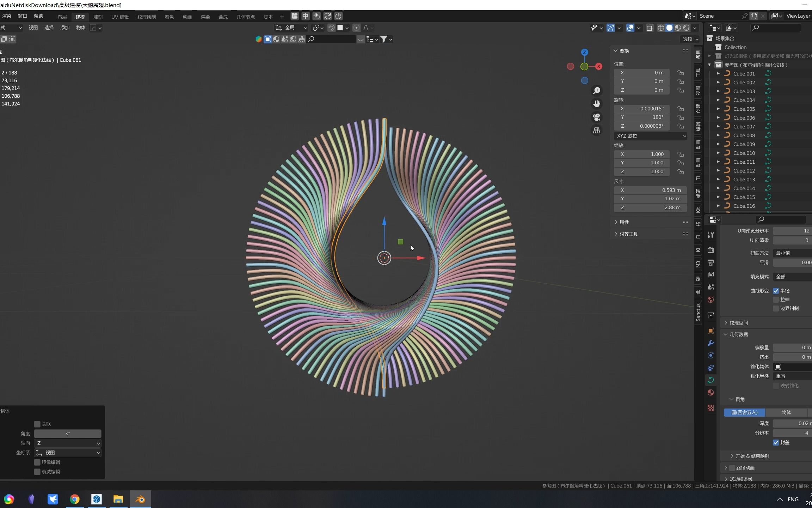Viewport: 812px width, 508px height.
Task: Uncheck the 封盖 checkbox
Action: (x=776, y=442)
